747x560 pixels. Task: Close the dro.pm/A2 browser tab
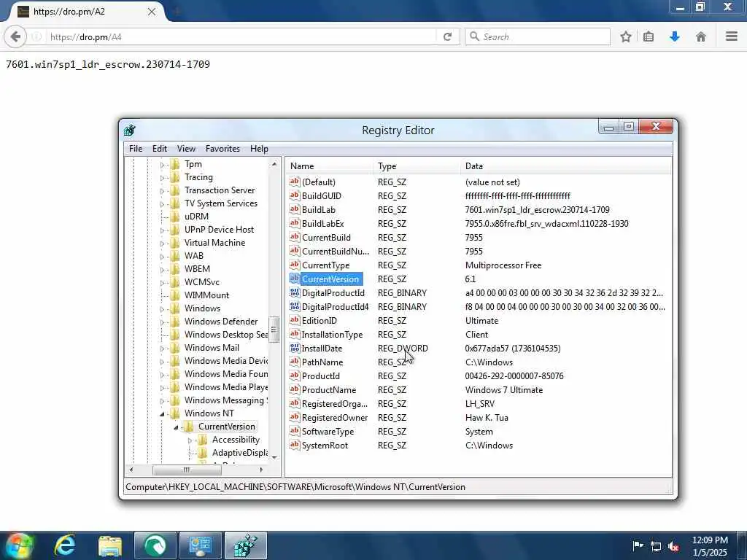point(152,12)
